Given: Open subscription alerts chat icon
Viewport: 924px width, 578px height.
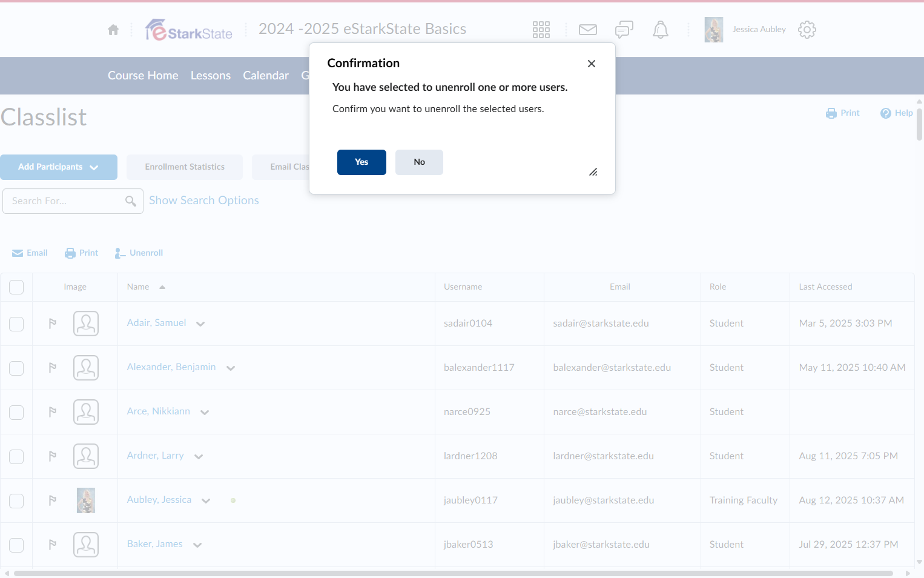Looking at the screenshot, I should [x=624, y=30].
